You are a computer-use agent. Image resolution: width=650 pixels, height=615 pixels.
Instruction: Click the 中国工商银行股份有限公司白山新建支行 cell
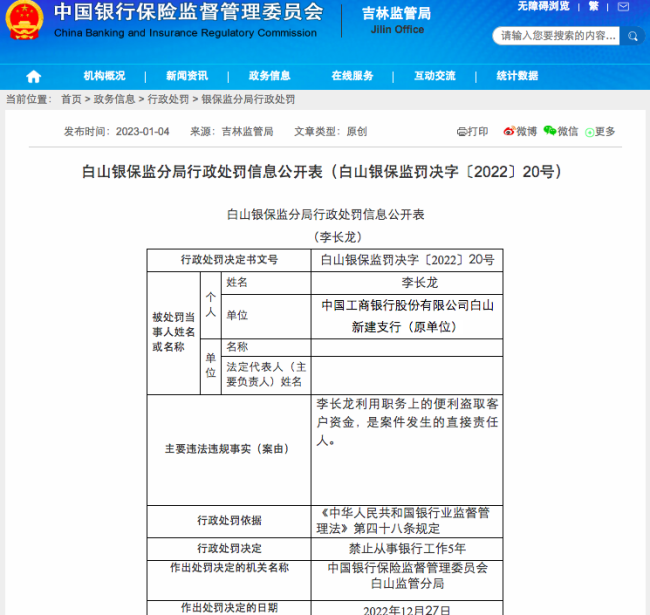coord(407,316)
